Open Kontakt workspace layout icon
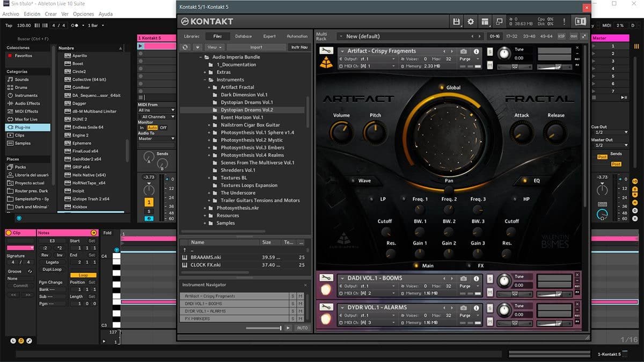644x362 pixels. point(485,21)
